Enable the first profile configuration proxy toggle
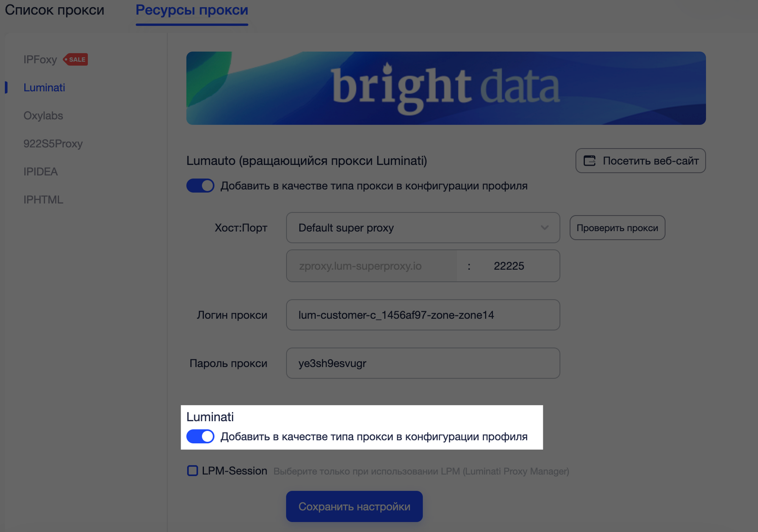Screen dimensions: 758x532 [200, 186]
